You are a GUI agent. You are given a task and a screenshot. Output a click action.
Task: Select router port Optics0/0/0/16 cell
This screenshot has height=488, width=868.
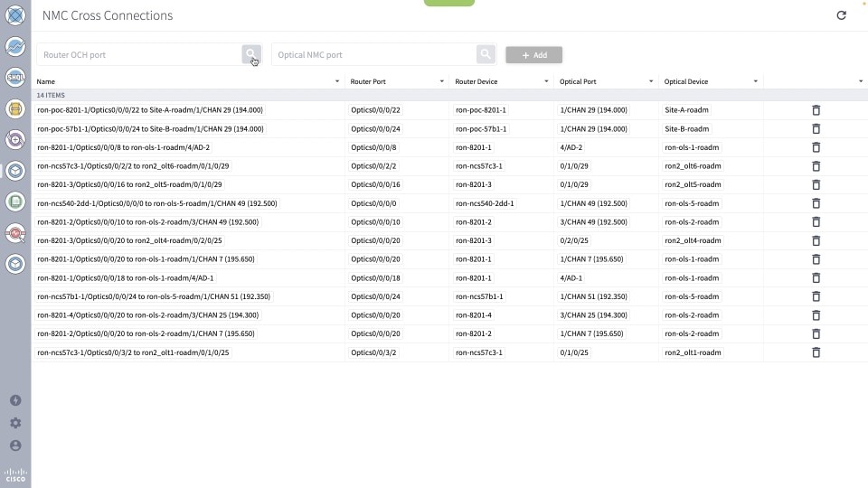pyautogui.click(x=375, y=184)
